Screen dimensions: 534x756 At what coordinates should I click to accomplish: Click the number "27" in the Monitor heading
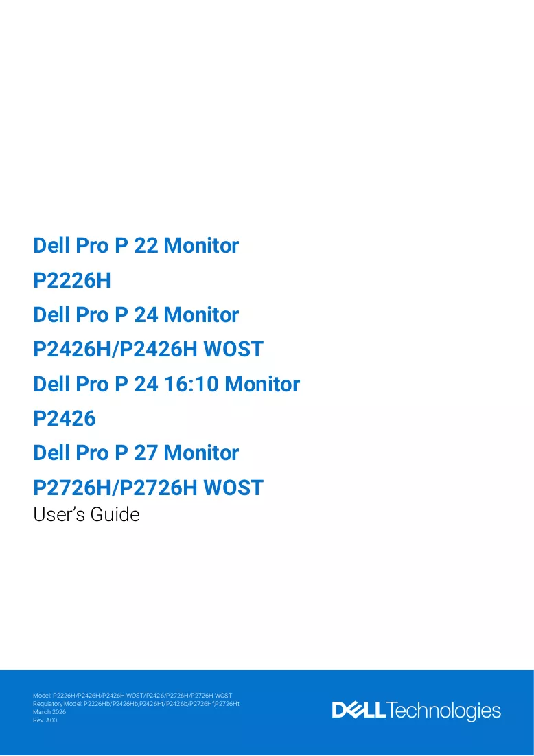(146, 453)
